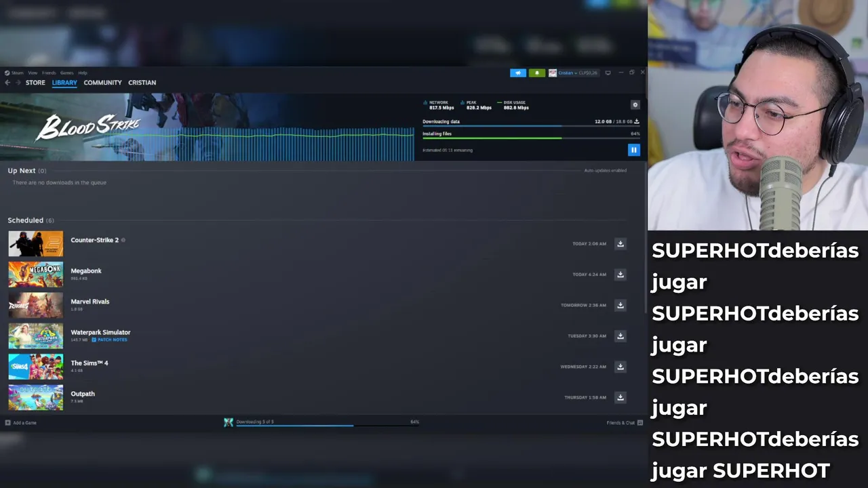Click the user avatar picture
The height and width of the screenshot is (488, 868).
click(x=553, y=73)
